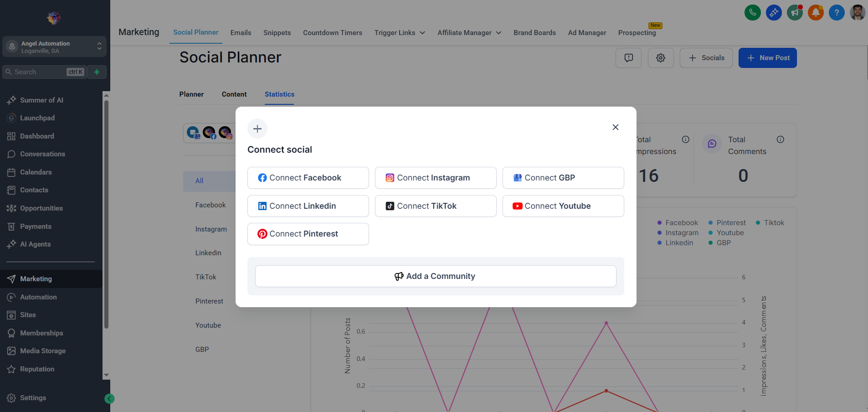The width and height of the screenshot is (868, 412).
Task: Click the plus icon to add social
Action: tap(257, 129)
